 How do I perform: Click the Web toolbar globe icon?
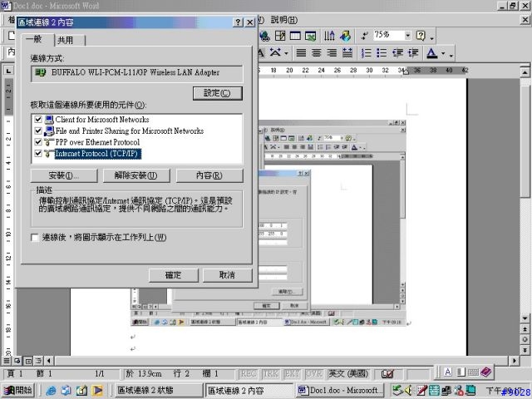pos(264,36)
